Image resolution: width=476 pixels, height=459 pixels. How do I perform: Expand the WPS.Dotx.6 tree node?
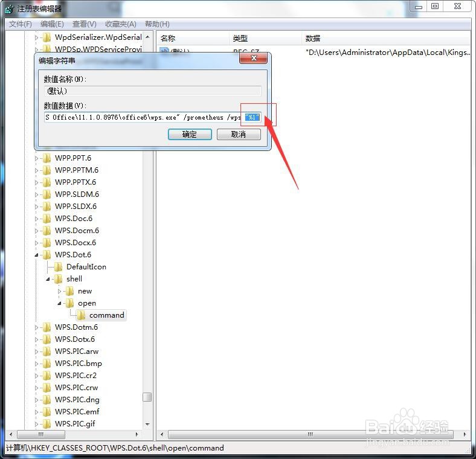(36, 339)
